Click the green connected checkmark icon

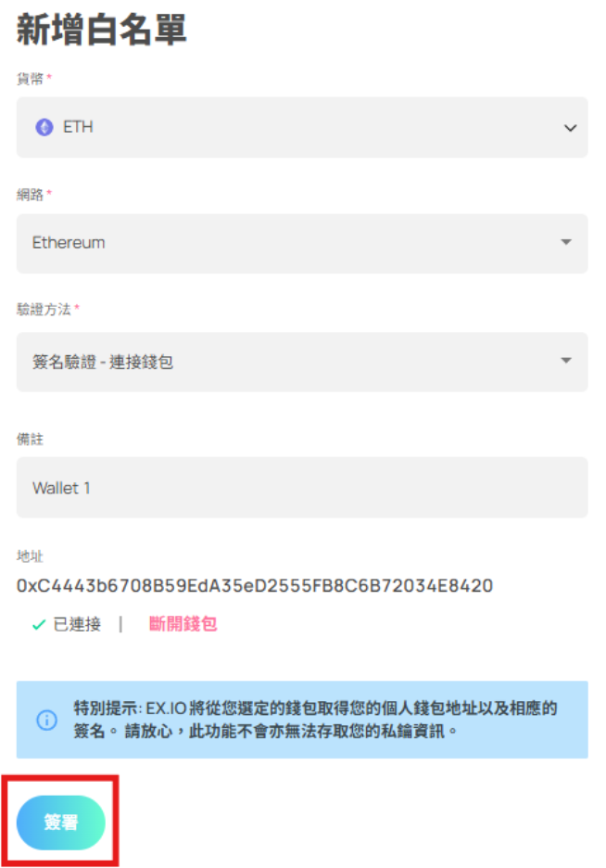[38, 625]
